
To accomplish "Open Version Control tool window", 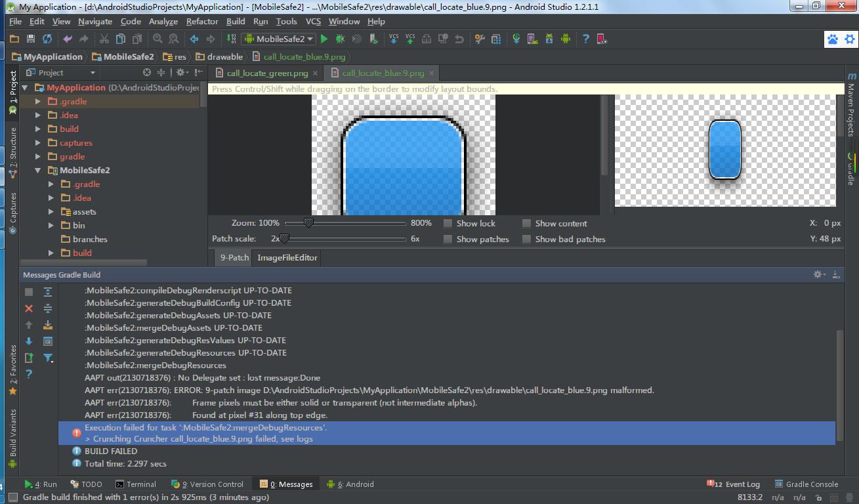I will [x=207, y=484].
